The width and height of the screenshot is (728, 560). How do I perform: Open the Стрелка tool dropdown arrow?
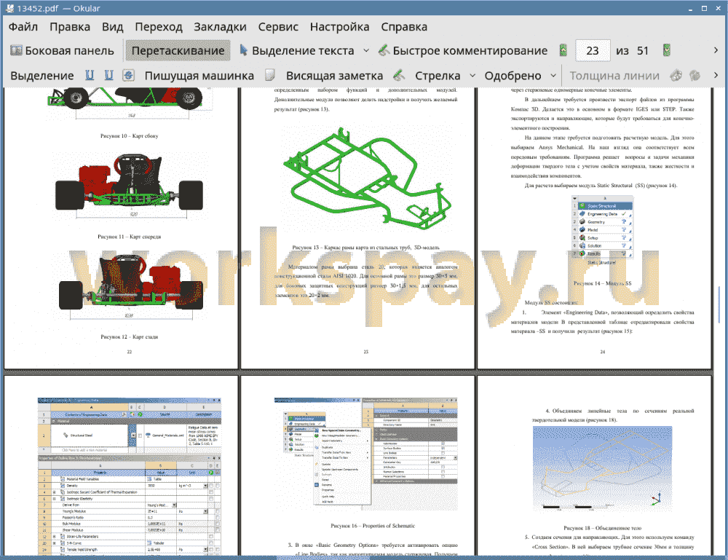coord(472,75)
